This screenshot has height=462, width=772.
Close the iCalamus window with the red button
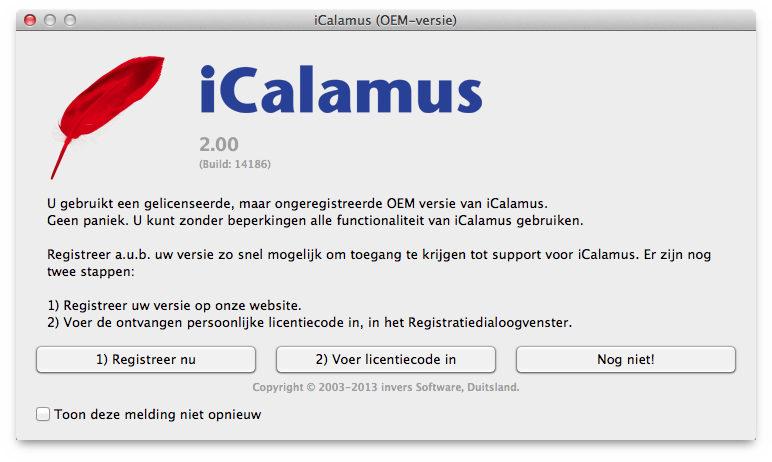point(30,20)
